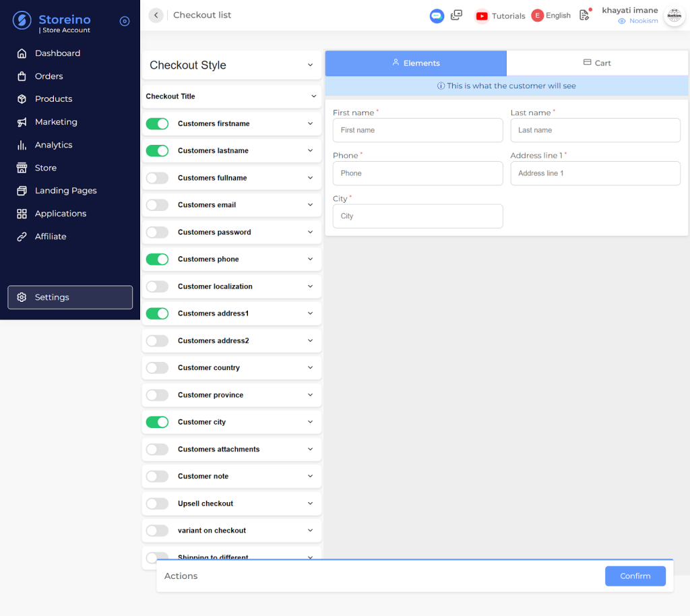This screenshot has height=616, width=690.
Task: Click the Store shopfront icon
Action: click(22, 168)
